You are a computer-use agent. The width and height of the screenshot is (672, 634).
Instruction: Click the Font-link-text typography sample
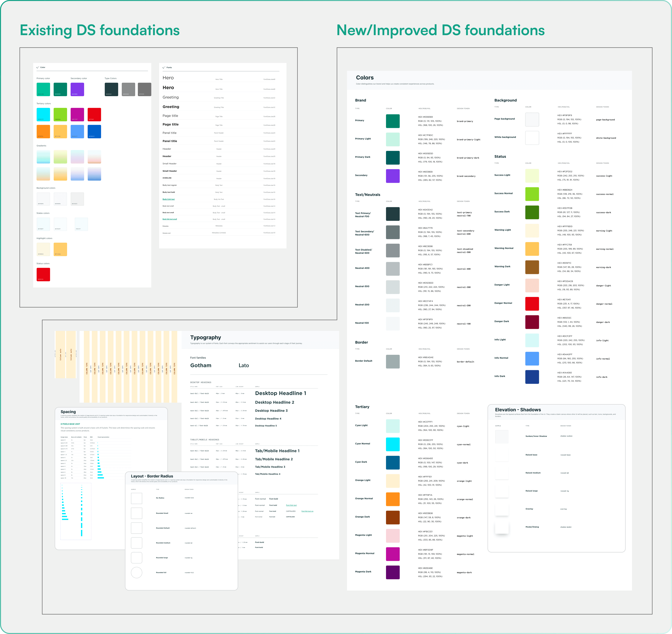tap(291, 505)
